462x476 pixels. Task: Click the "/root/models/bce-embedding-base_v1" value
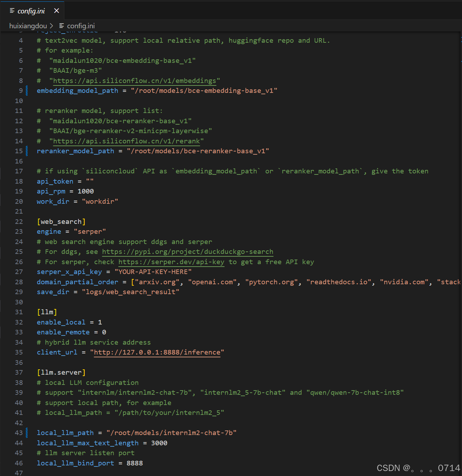(x=204, y=91)
